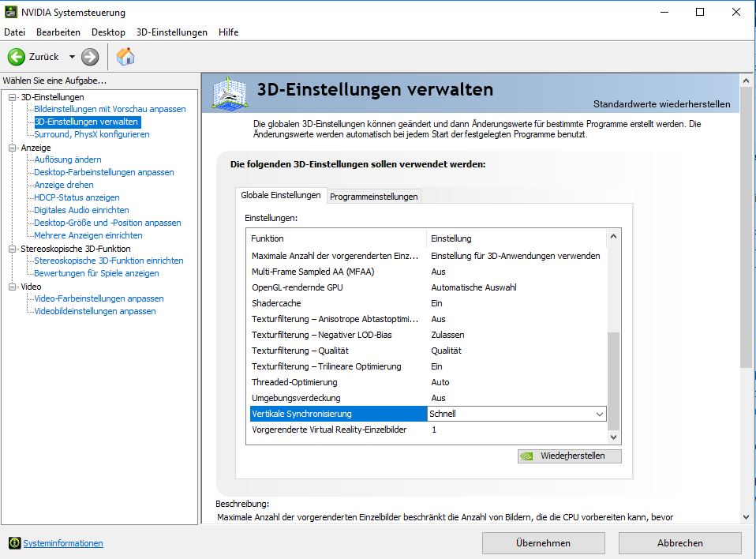756x559 pixels.
Task: Open Bildeinstellungen mit Vorschau anpassen
Action: pos(110,109)
